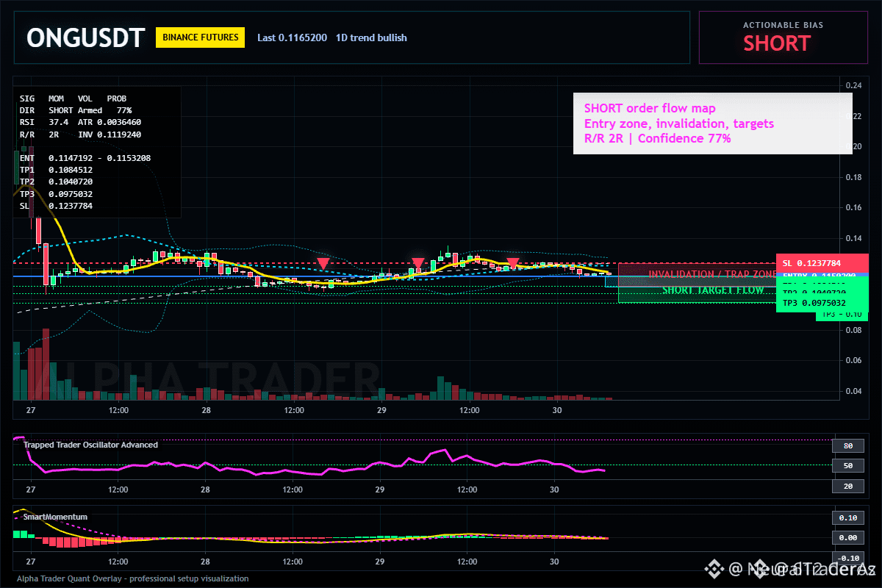The image size is (882, 588).
Task: Click the TP2 0.1040720 row in stats panel
Action: click(x=56, y=182)
